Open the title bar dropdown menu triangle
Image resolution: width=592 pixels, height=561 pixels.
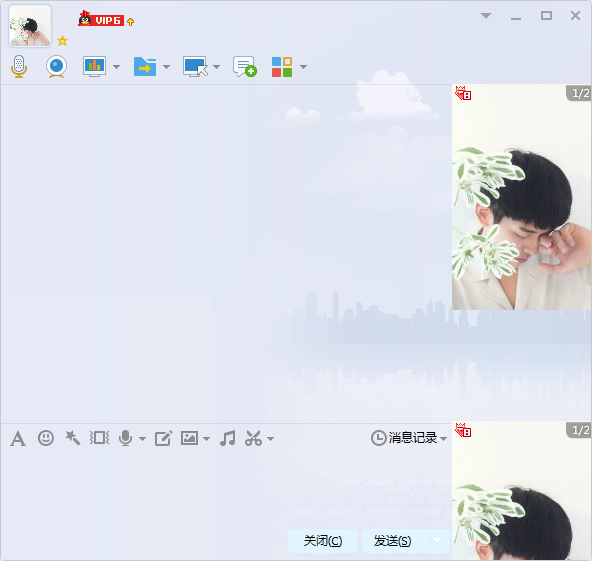(x=486, y=16)
